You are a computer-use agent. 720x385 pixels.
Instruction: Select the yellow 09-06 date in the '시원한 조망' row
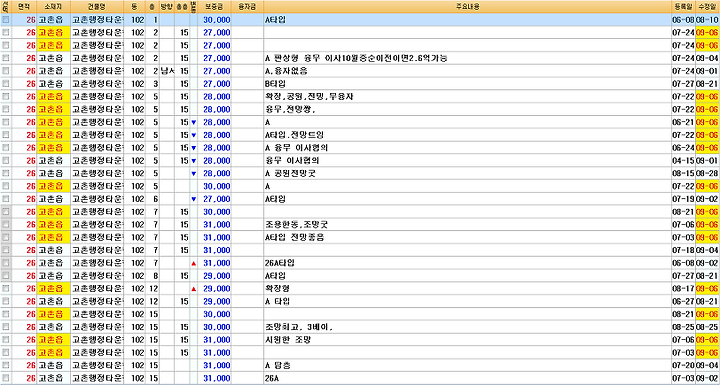[707, 340]
